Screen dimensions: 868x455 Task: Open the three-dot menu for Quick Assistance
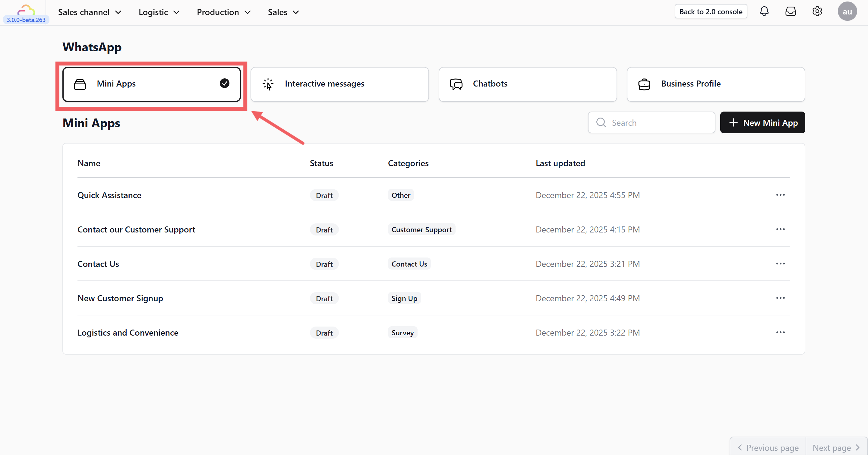coord(780,195)
